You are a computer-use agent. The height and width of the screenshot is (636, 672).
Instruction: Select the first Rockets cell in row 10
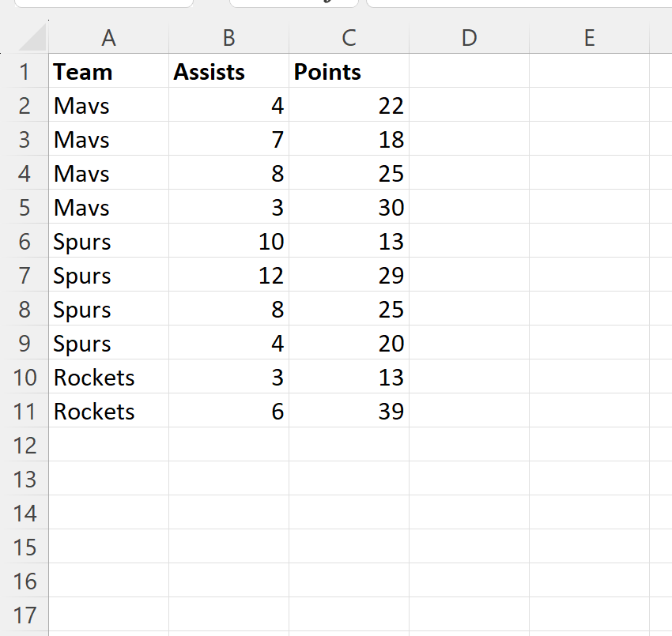(108, 378)
